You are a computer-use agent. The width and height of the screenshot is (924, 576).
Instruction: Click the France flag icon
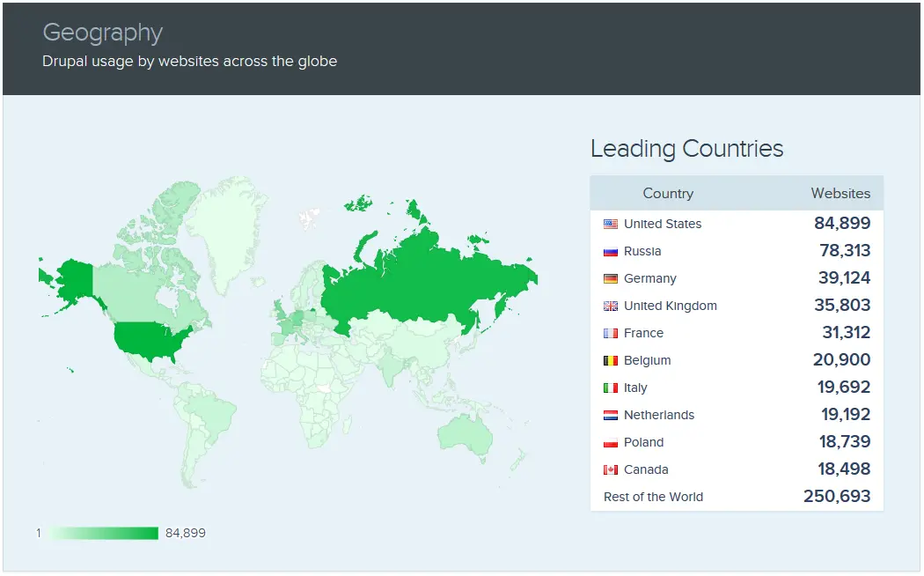[x=611, y=333]
